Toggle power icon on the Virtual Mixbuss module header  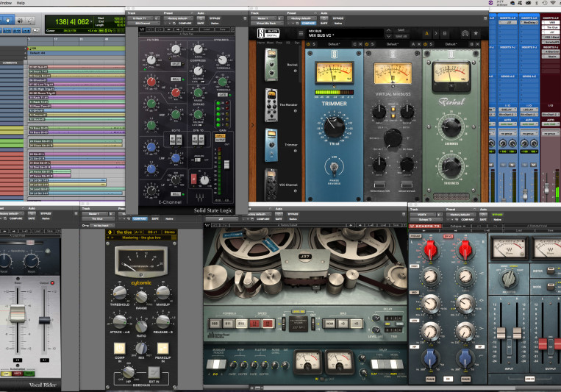point(367,44)
